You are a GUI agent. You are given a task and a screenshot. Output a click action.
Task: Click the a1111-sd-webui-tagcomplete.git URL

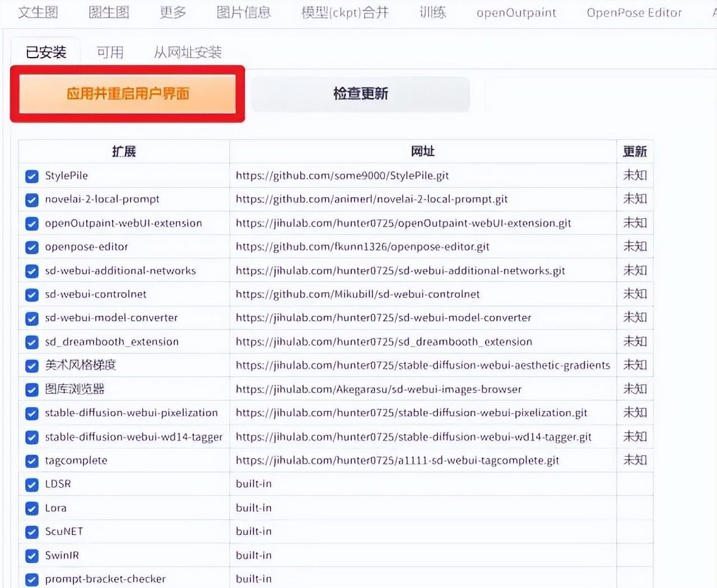coord(397,460)
